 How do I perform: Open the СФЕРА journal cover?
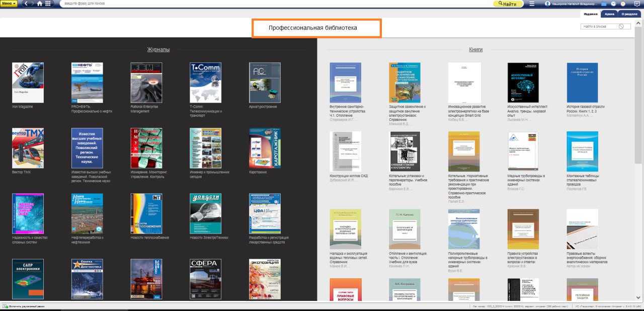click(x=206, y=279)
